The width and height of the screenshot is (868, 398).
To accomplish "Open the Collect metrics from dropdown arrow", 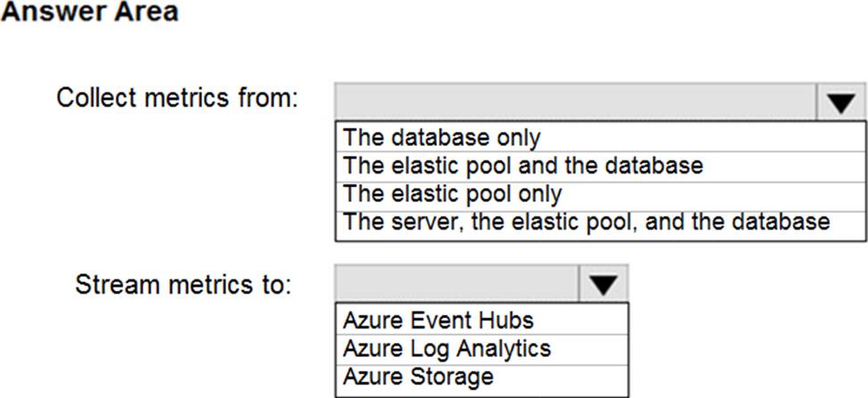I will pos(840,103).
